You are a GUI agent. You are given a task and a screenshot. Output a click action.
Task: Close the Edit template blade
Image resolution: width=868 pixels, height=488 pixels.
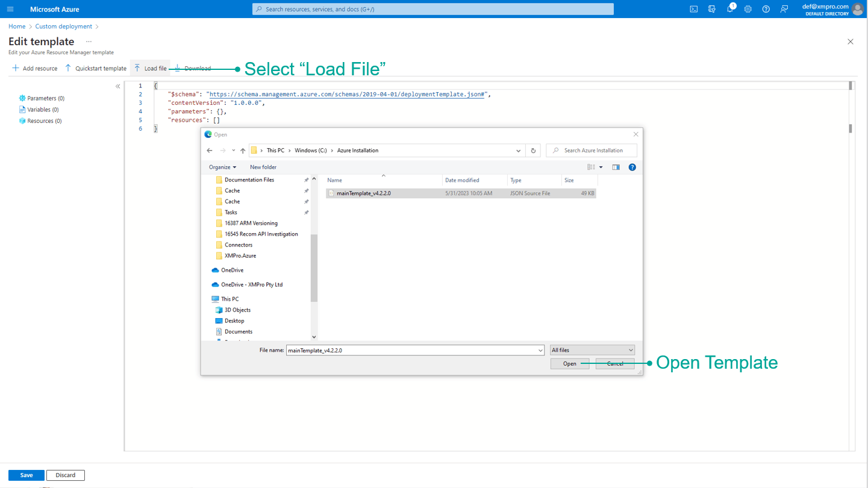pos(851,42)
